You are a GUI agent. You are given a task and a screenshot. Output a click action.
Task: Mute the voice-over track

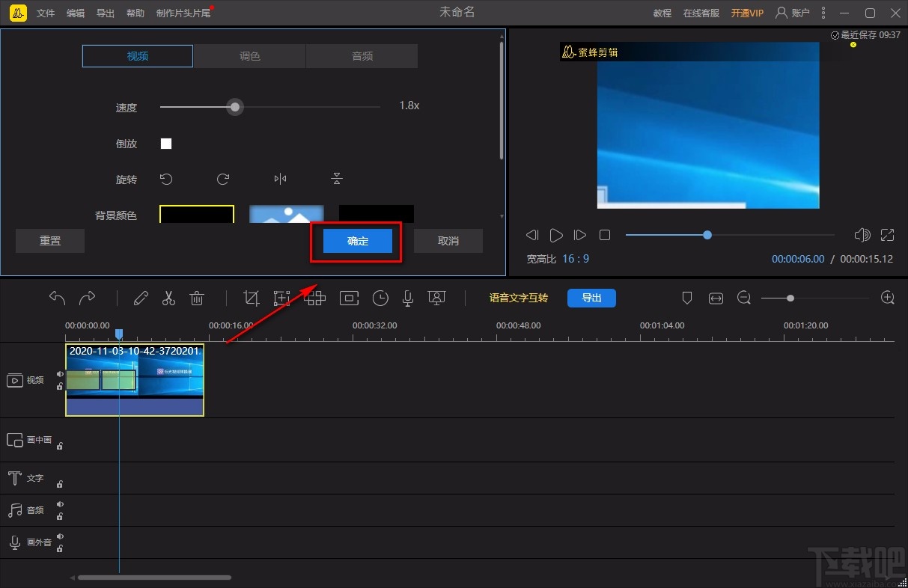point(60,536)
